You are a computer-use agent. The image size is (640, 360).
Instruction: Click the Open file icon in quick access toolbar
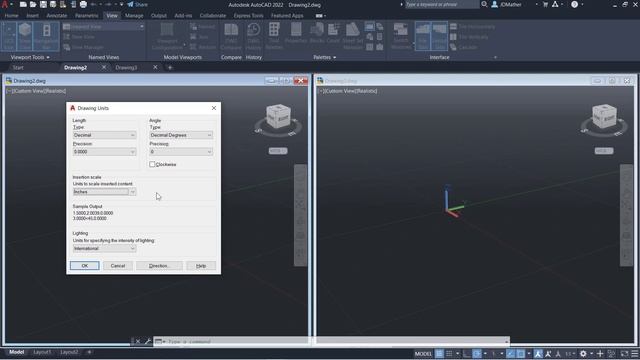coord(33,4)
